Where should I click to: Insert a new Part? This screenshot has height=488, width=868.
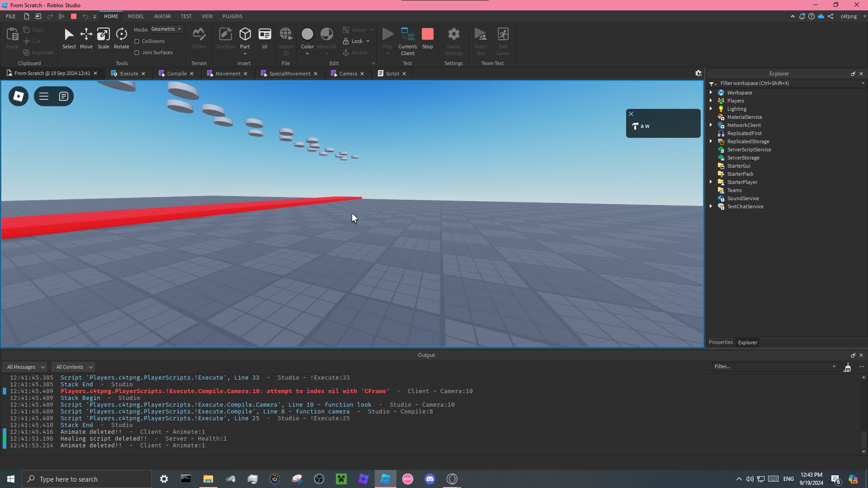[x=245, y=36]
